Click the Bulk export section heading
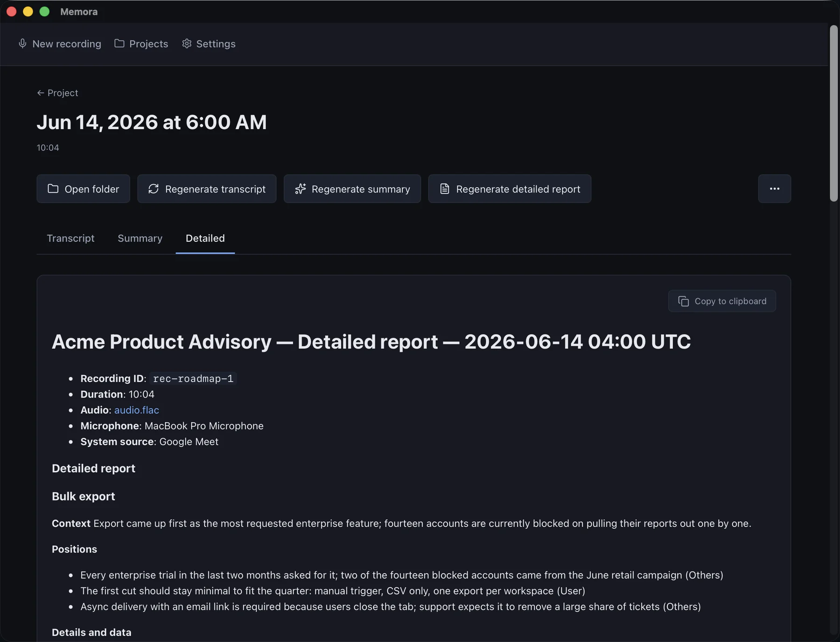The width and height of the screenshot is (840, 642). tap(84, 496)
